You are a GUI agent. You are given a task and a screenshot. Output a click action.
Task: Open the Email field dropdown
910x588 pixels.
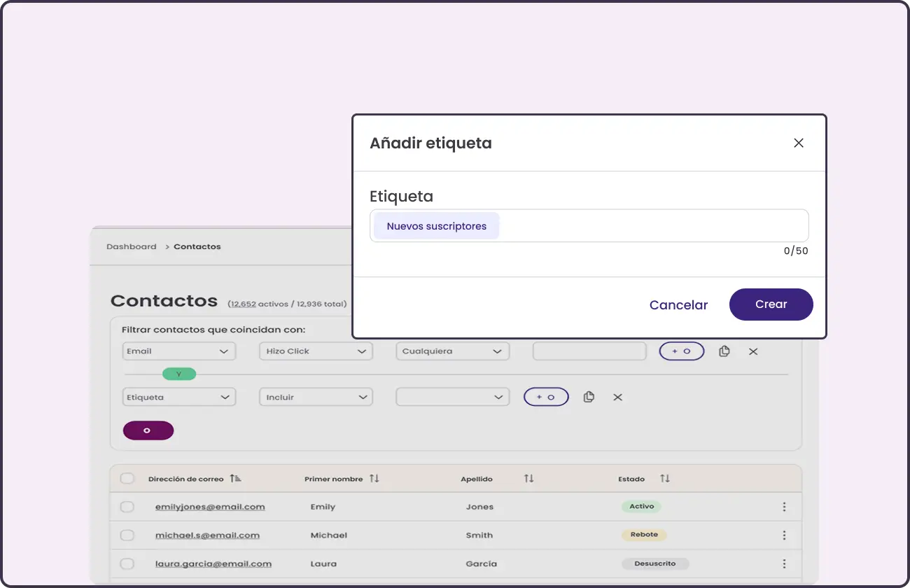[178, 351]
